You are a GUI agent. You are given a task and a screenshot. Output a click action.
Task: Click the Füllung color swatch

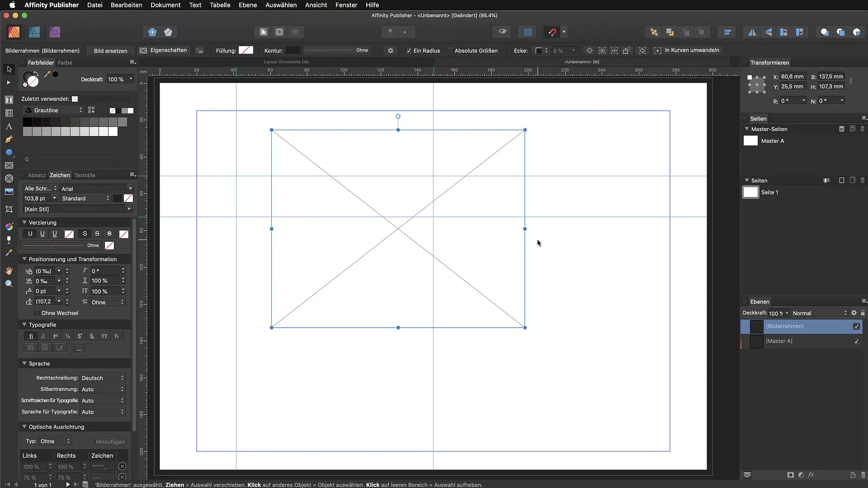(x=246, y=50)
